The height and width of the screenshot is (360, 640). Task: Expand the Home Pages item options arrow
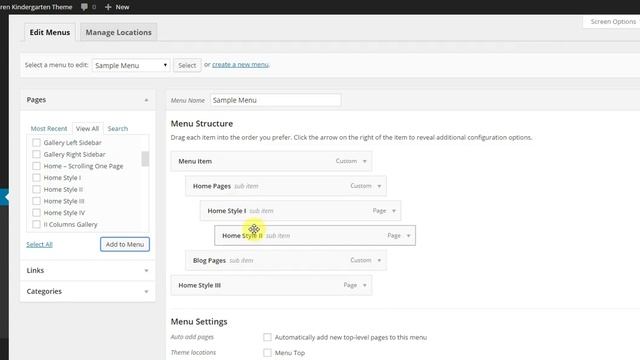379,186
